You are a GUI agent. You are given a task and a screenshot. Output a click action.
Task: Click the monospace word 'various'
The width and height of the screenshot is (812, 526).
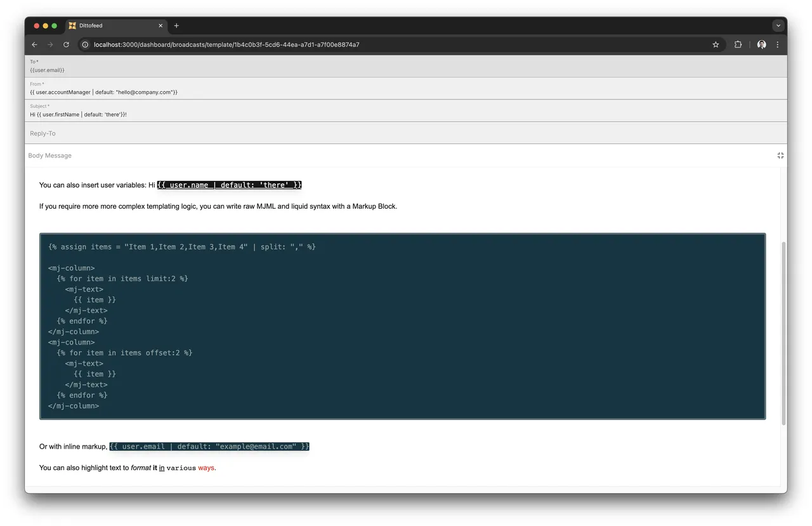click(x=181, y=468)
